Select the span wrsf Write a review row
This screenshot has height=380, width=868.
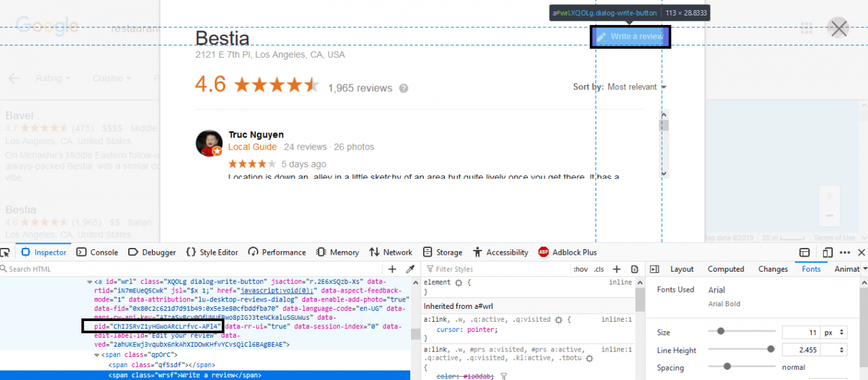[205, 375]
